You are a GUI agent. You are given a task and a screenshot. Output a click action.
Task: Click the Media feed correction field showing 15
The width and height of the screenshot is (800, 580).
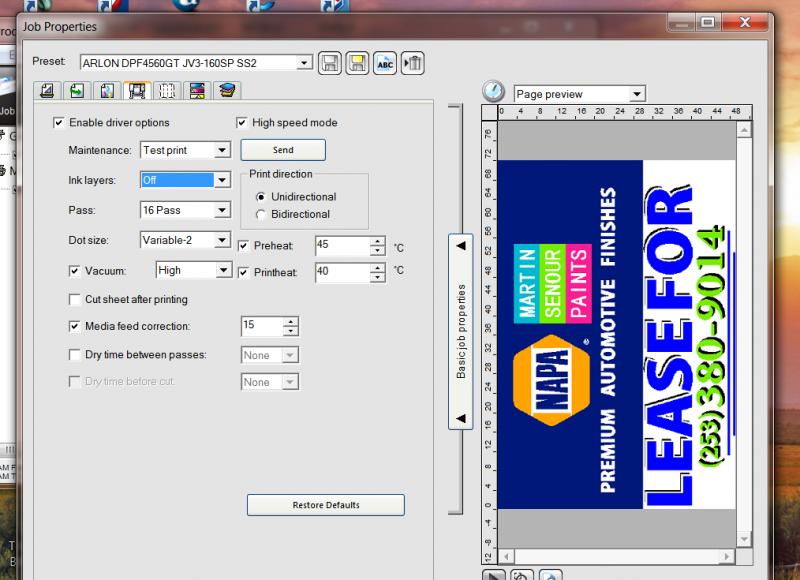pos(262,326)
